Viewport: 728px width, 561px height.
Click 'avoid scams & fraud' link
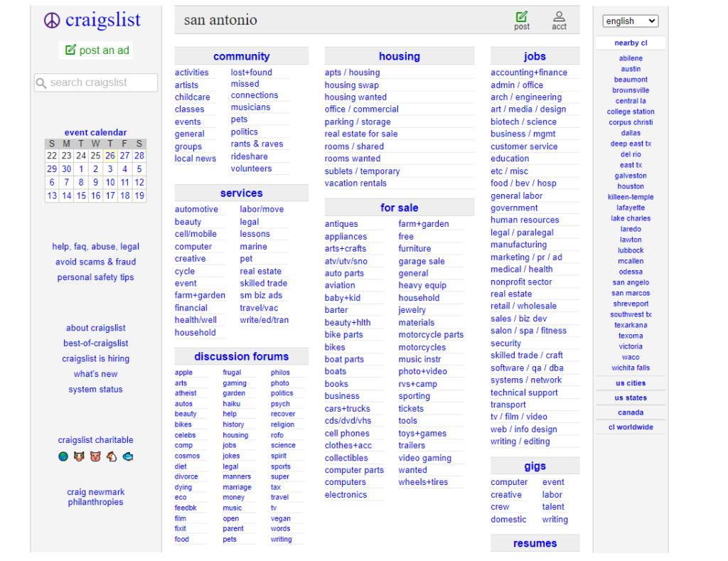(96, 262)
